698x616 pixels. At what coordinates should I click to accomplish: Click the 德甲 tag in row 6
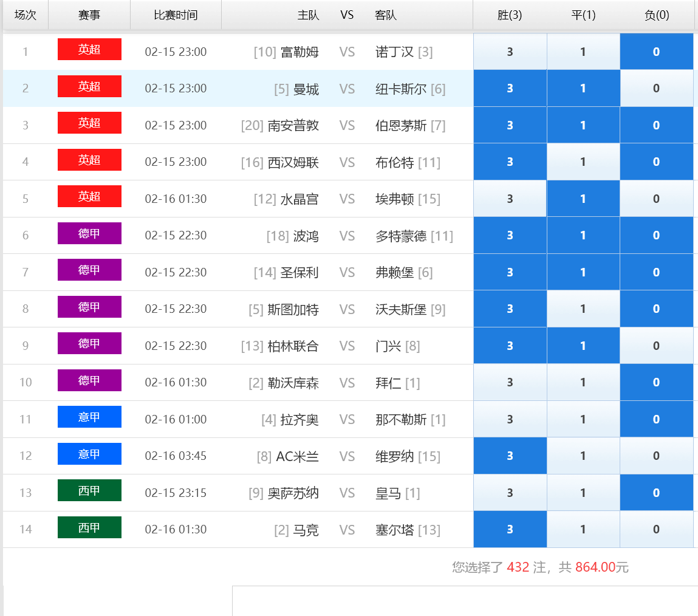(89, 233)
